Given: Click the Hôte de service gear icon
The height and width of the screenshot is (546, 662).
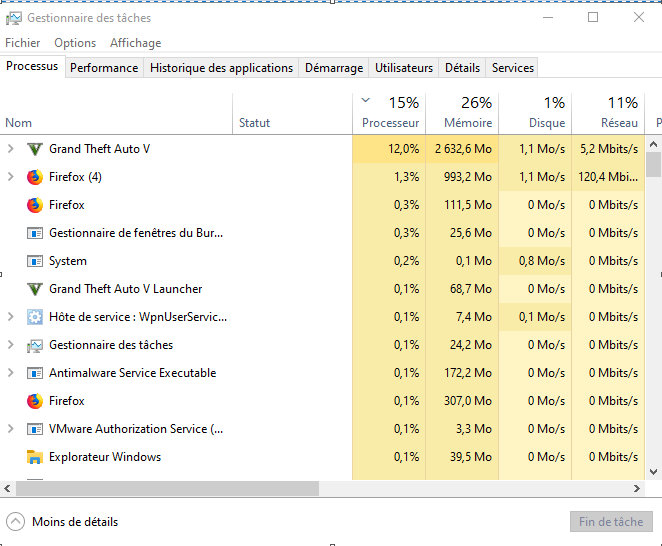Looking at the screenshot, I should coord(35,317).
